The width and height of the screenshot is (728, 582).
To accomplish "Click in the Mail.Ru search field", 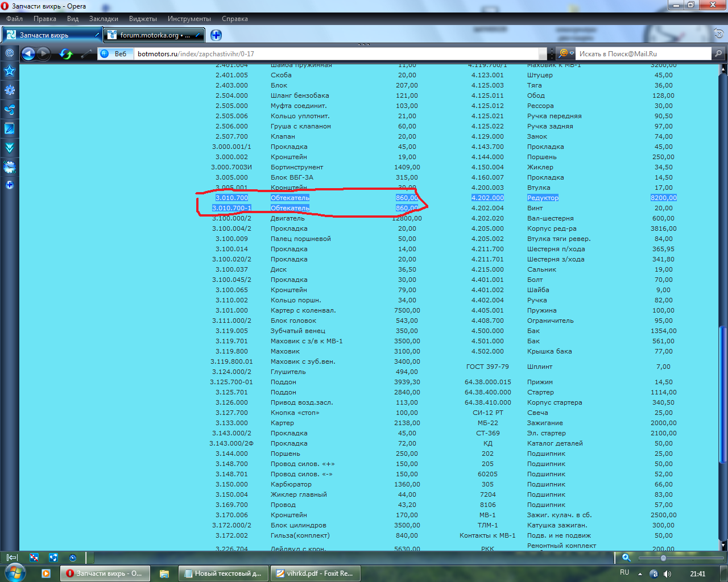I will tap(643, 54).
